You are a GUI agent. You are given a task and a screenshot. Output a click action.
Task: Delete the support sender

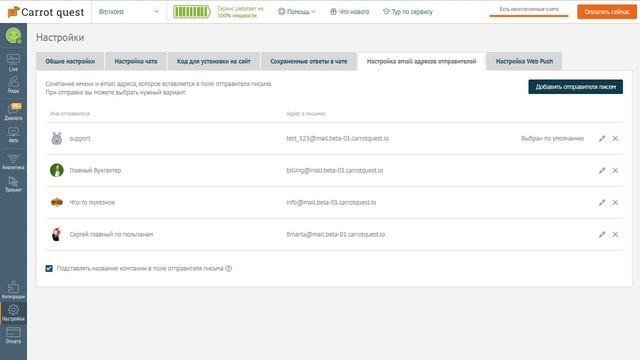[x=615, y=138]
